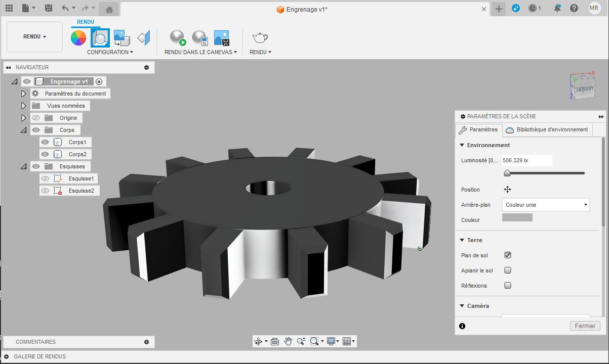Screen dimensions: 609x364
Task: Activate Engrenage v1 radio button
Action: (x=99, y=81)
